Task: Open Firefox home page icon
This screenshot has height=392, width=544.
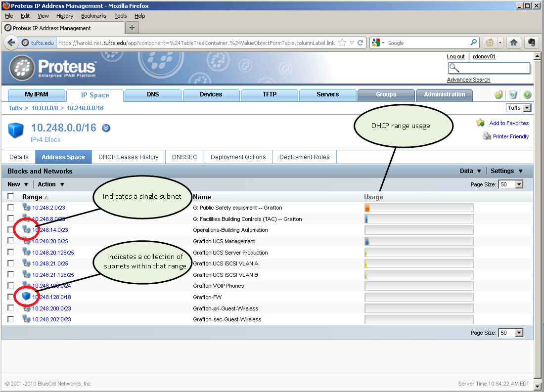Action: pyautogui.click(x=513, y=43)
